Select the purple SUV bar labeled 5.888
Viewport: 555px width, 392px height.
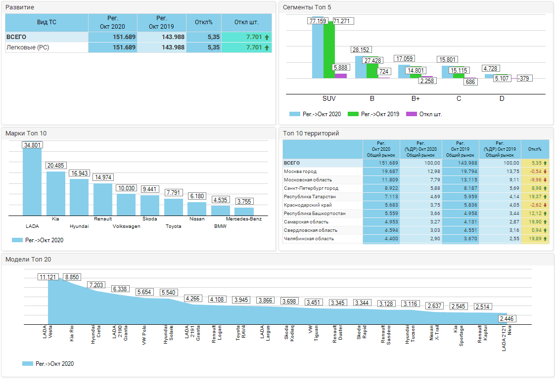pyautogui.click(x=341, y=76)
